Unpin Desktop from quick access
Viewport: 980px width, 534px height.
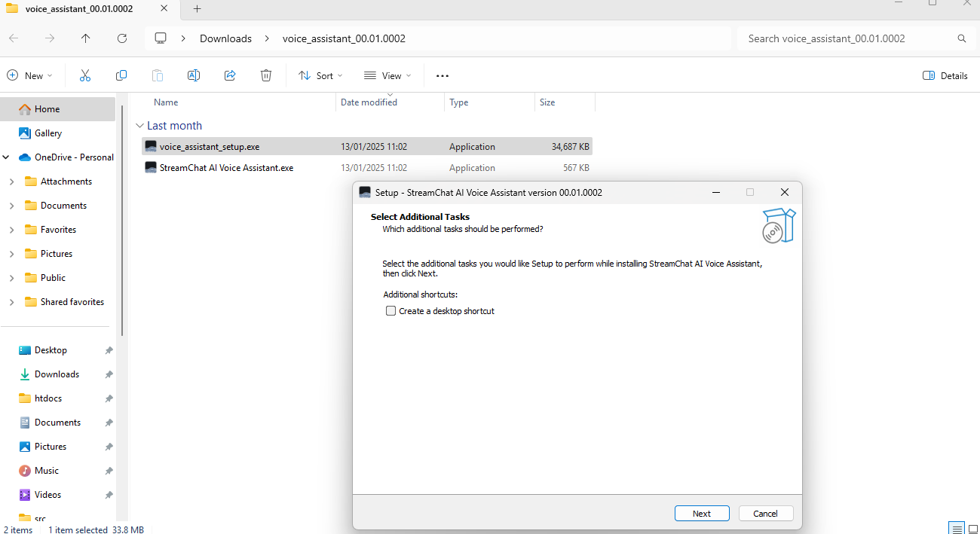click(109, 350)
